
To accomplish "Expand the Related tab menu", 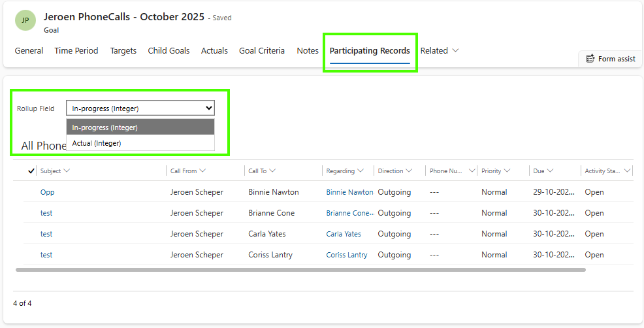I will (440, 51).
